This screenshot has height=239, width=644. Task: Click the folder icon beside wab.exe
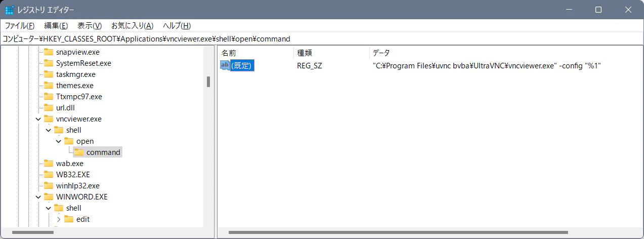pyautogui.click(x=49, y=164)
